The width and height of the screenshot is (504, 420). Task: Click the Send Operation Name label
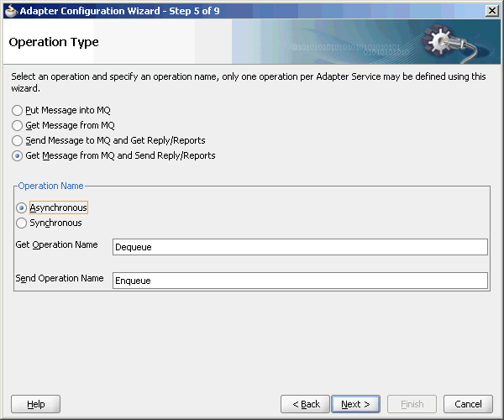pos(60,278)
